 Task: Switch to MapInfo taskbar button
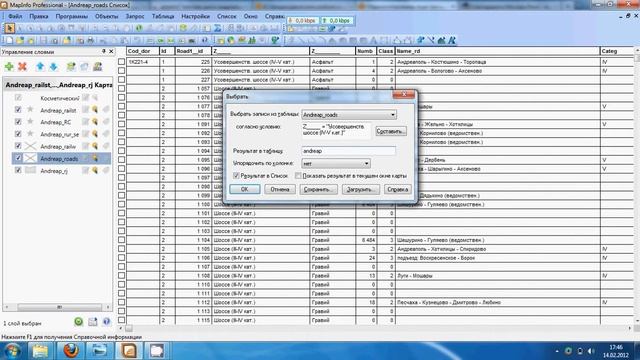pos(129,351)
